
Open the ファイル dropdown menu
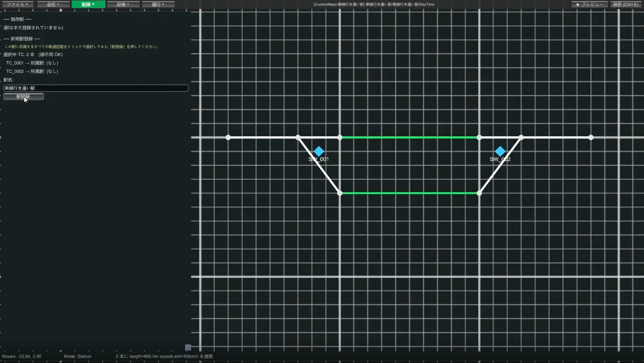click(17, 4)
